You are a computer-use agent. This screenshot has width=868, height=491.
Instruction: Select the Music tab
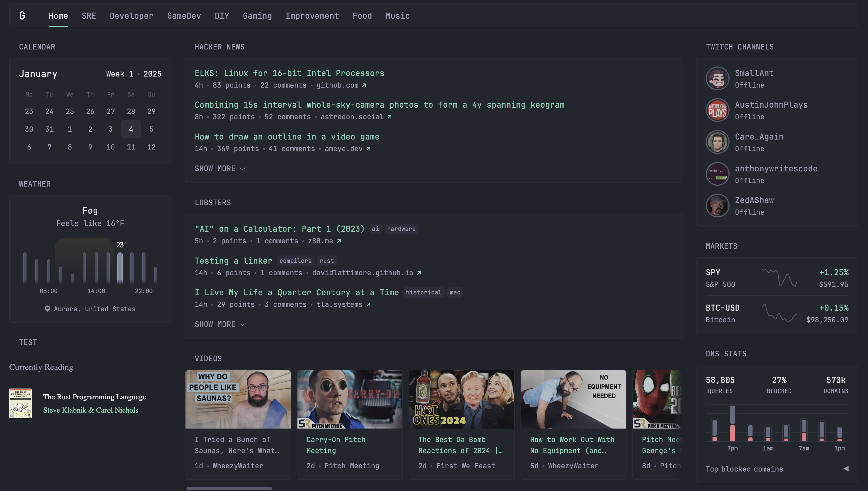(397, 16)
